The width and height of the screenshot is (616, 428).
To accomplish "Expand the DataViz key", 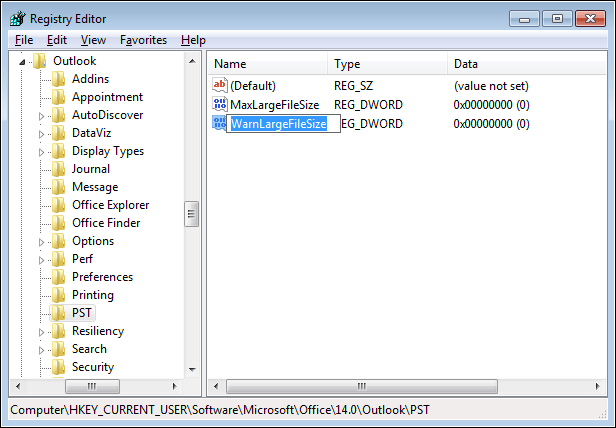I will click(41, 134).
